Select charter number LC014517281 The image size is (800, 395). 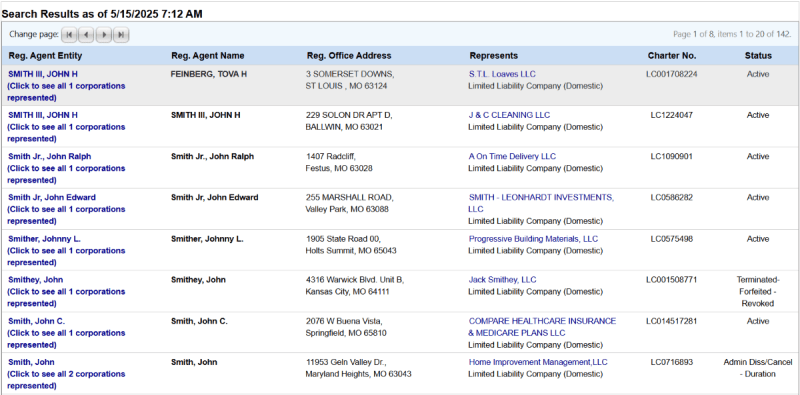pos(671,321)
